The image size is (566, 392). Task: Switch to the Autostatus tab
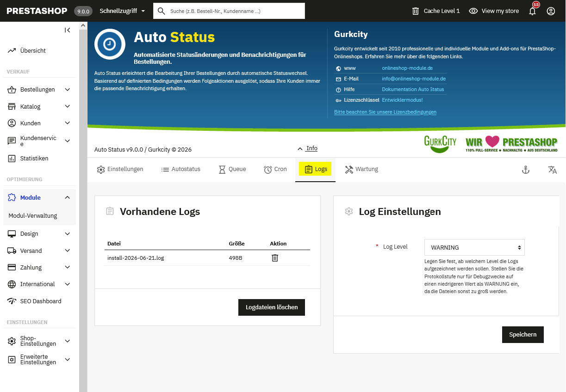click(180, 169)
